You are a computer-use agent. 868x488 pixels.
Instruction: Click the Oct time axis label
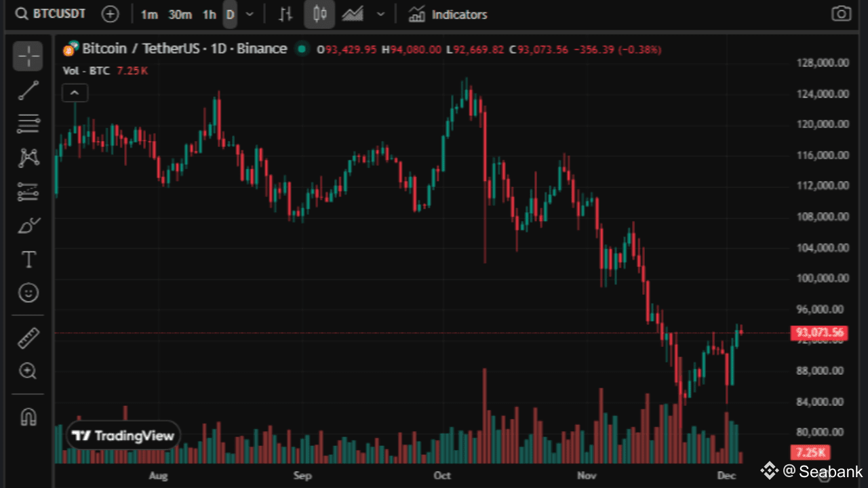point(441,476)
